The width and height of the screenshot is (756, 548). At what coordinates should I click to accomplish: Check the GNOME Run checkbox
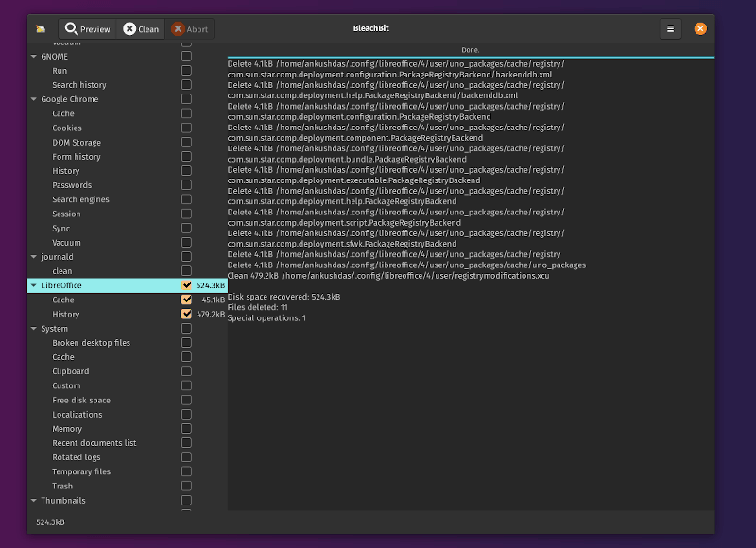click(186, 70)
